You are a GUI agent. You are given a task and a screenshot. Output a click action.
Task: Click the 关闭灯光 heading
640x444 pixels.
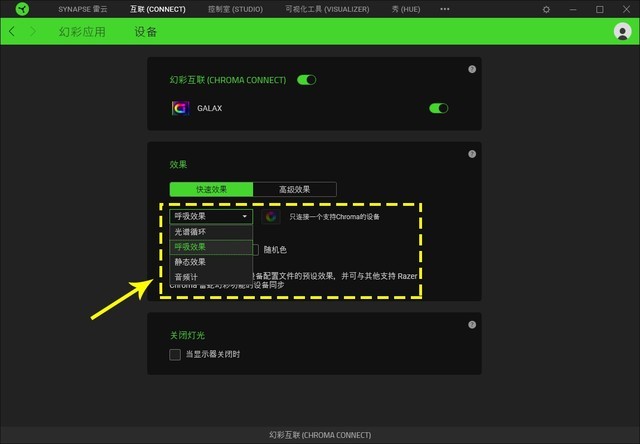click(187, 335)
